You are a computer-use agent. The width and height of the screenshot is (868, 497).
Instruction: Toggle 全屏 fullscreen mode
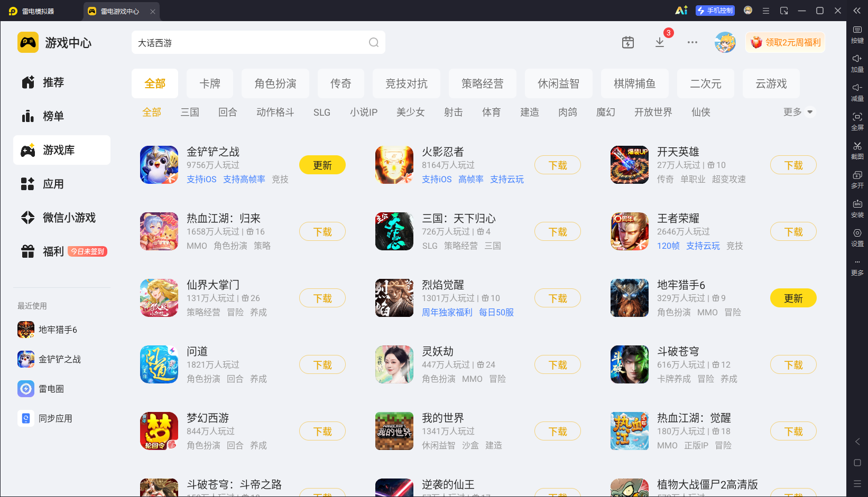click(x=857, y=122)
